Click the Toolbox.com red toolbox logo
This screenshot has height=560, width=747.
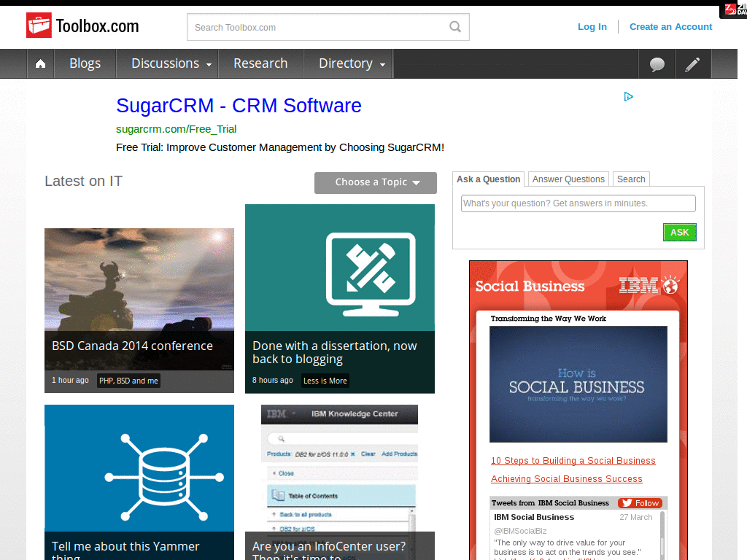point(39,26)
